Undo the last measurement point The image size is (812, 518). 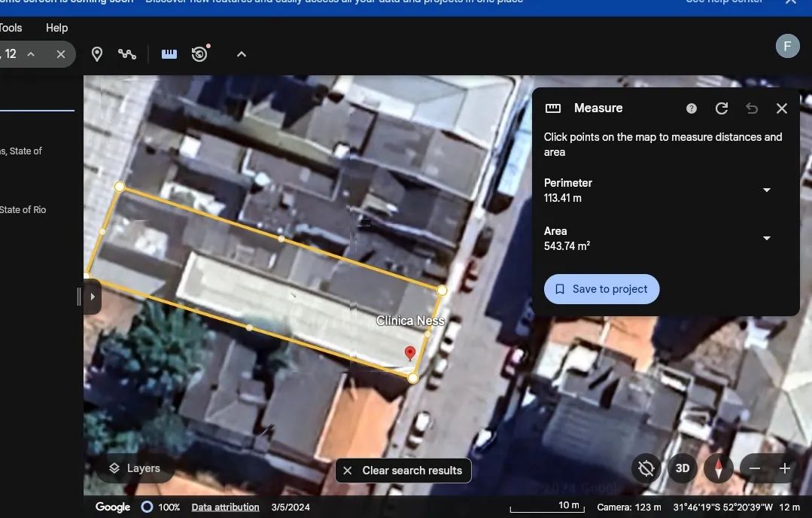752,108
